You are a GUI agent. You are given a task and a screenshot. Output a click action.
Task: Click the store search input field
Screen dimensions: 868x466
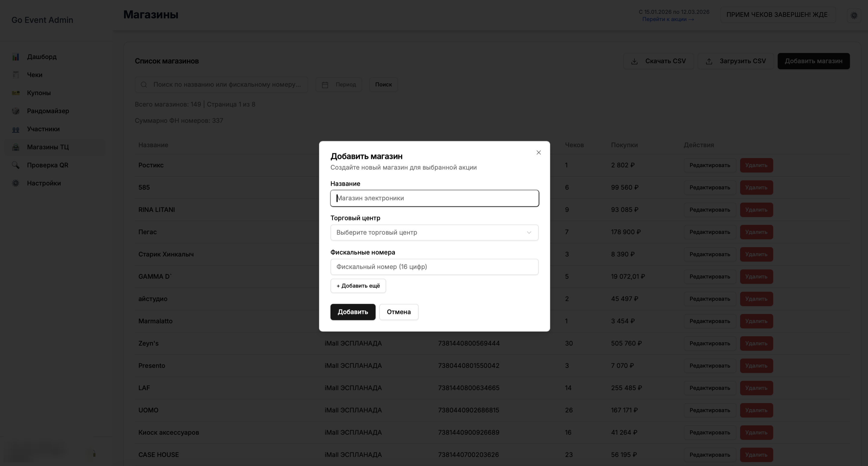[x=222, y=85]
